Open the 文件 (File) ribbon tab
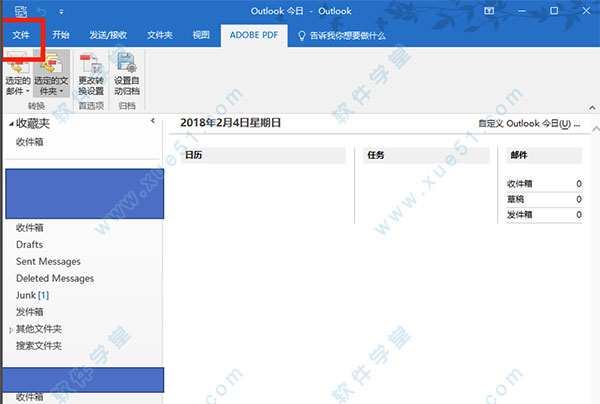 tap(21, 35)
